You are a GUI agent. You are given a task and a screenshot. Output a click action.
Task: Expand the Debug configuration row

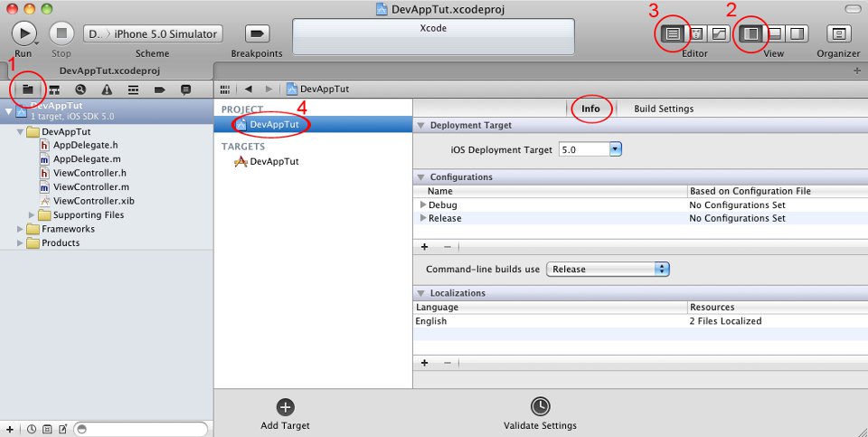pyautogui.click(x=423, y=205)
